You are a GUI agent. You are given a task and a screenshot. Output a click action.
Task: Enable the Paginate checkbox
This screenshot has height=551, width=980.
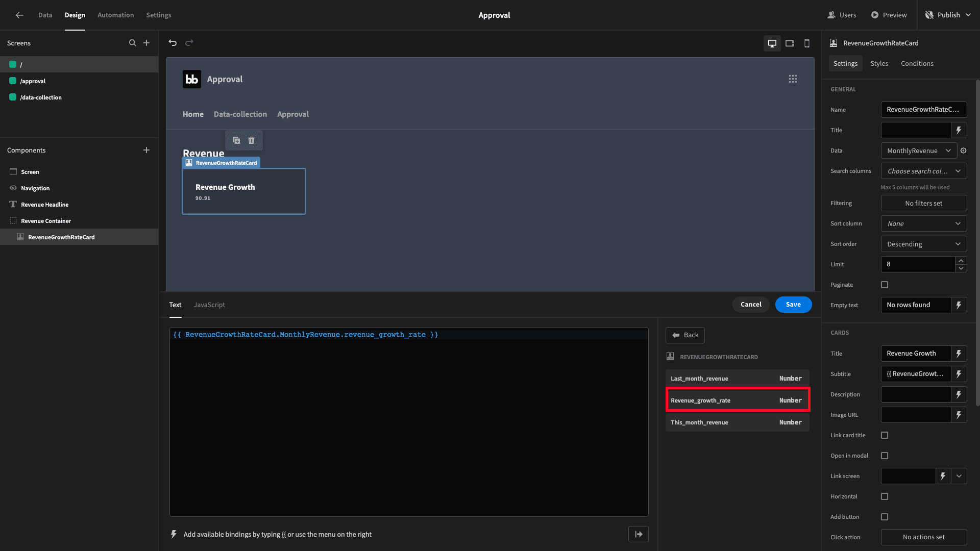click(885, 285)
